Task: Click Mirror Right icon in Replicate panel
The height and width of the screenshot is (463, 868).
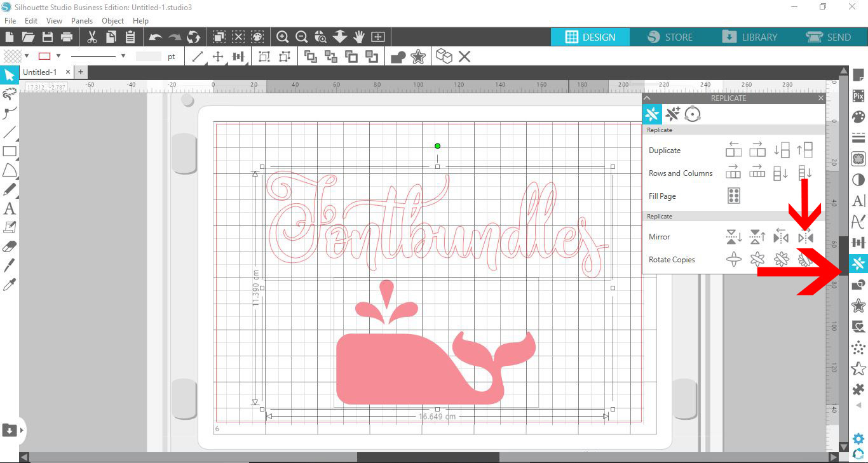Action: pos(806,237)
